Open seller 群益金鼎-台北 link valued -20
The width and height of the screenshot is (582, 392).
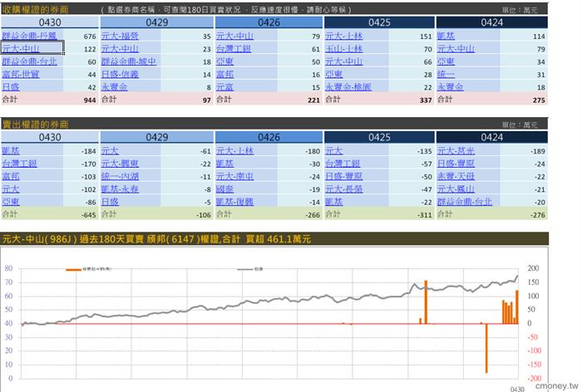[x=465, y=201]
